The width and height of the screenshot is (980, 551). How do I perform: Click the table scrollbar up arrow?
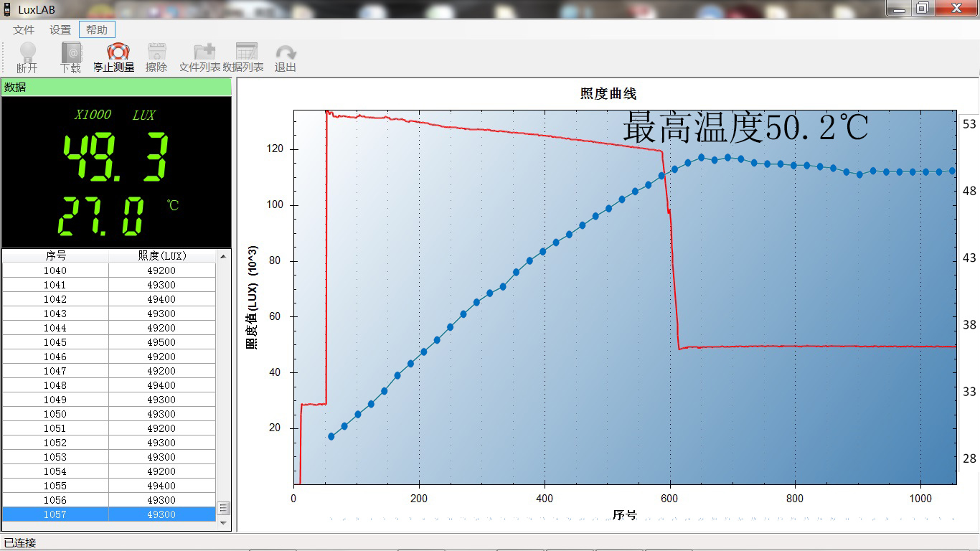tap(223, 256)
